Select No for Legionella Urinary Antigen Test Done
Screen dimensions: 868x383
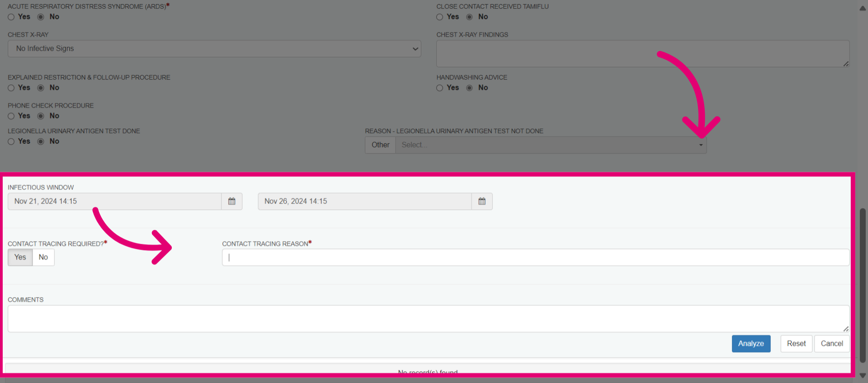41,142
